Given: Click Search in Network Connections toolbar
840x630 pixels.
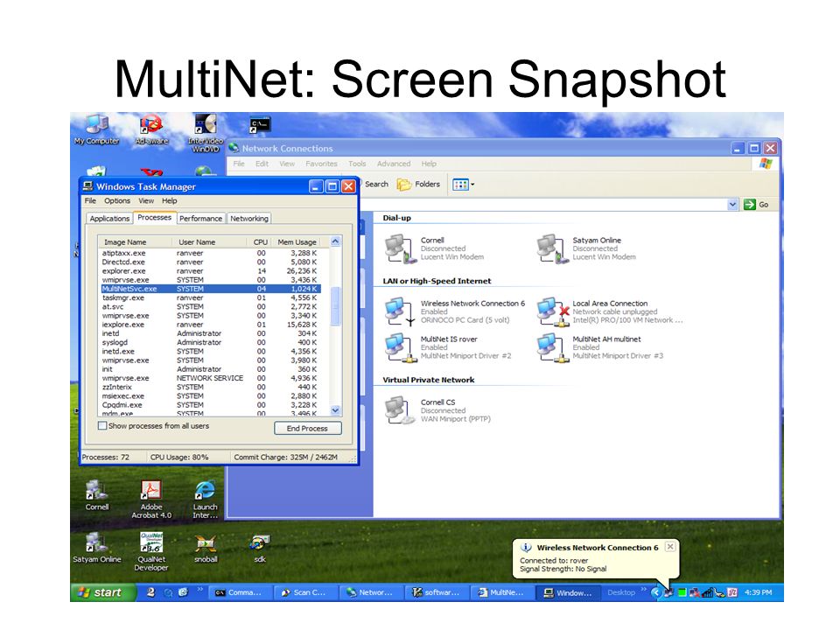Looking at the screenshot, I should (x=376, y=185).
